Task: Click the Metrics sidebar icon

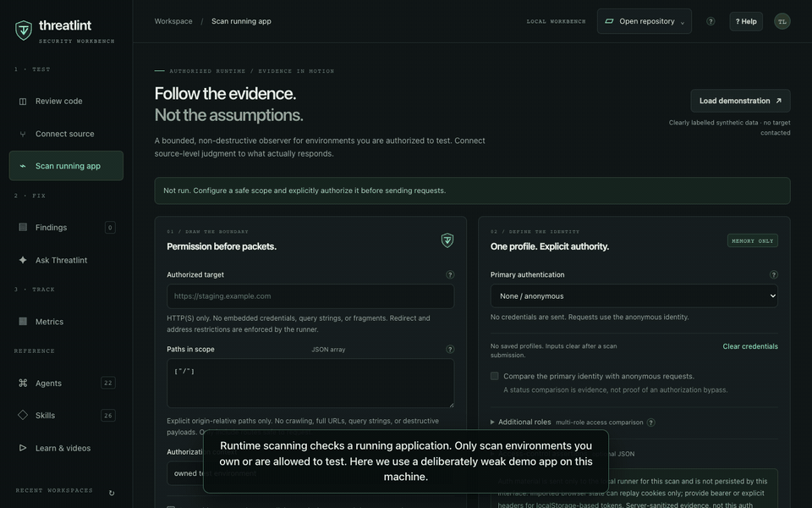Action: tap(23, 322)
